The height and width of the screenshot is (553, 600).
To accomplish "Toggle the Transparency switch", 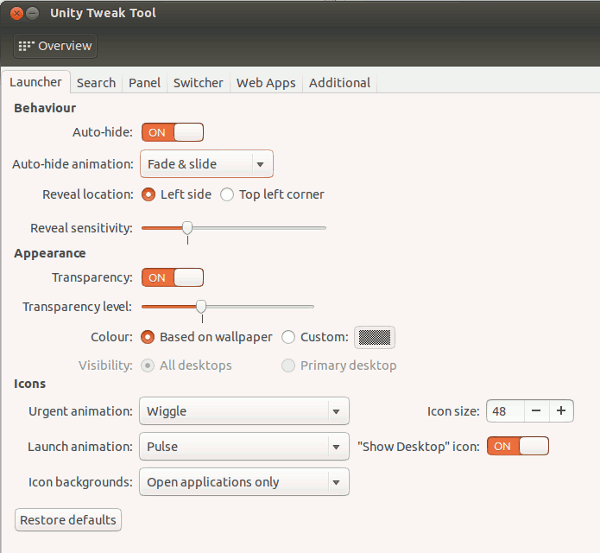I will point(173,277).
